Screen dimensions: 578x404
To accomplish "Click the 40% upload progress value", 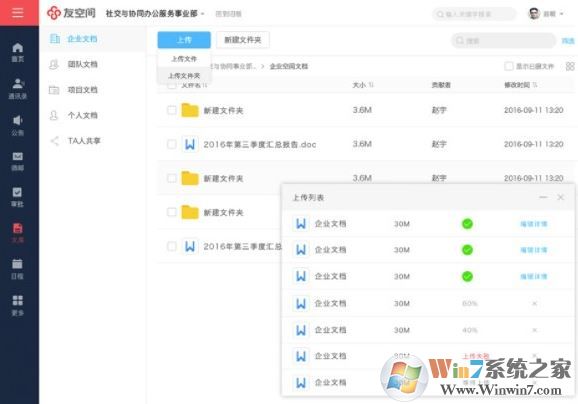I will point(470,330).
